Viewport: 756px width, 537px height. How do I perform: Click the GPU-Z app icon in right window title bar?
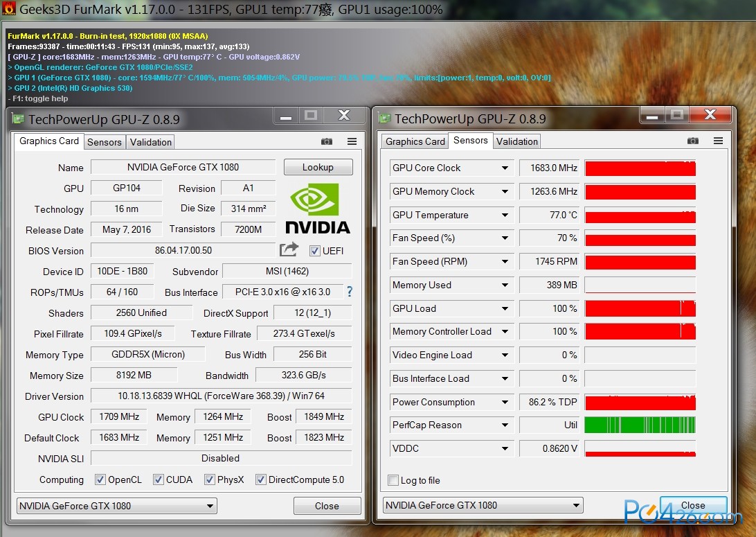tap(384, 118)
